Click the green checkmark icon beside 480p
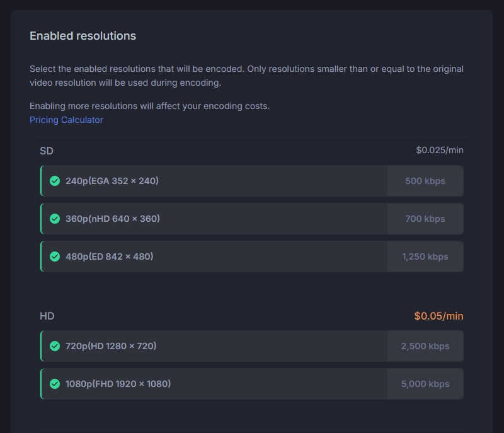The height and width of the screenshot is (433, 504). [55, 257]
